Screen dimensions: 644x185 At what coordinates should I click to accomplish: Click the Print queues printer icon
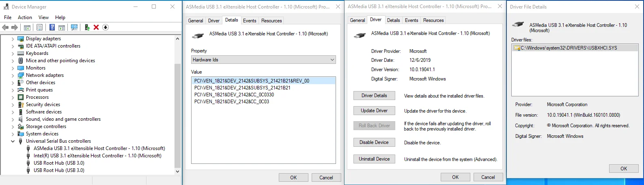(x=21, y=90)
